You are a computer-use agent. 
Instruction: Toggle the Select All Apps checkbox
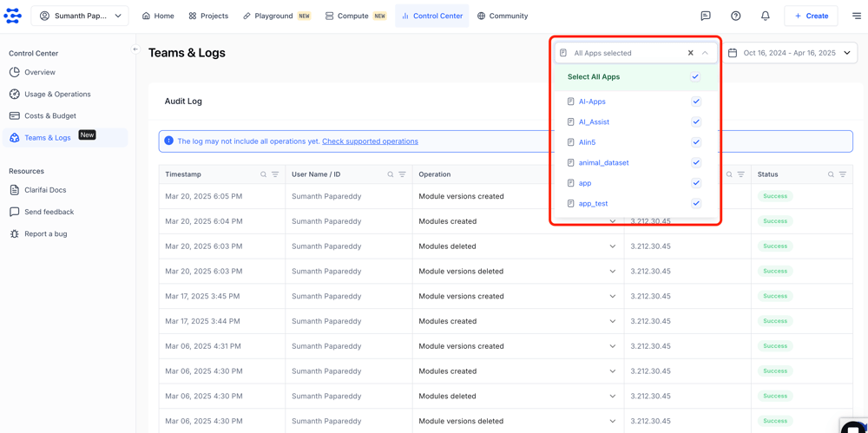click(695, 77)
